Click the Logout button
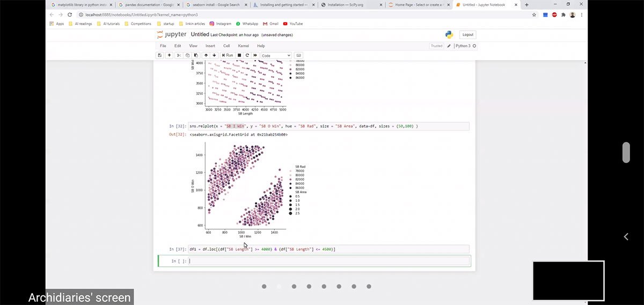Image resolution: width=644 pixels, height=305 pixels. (x=467, y=35)
